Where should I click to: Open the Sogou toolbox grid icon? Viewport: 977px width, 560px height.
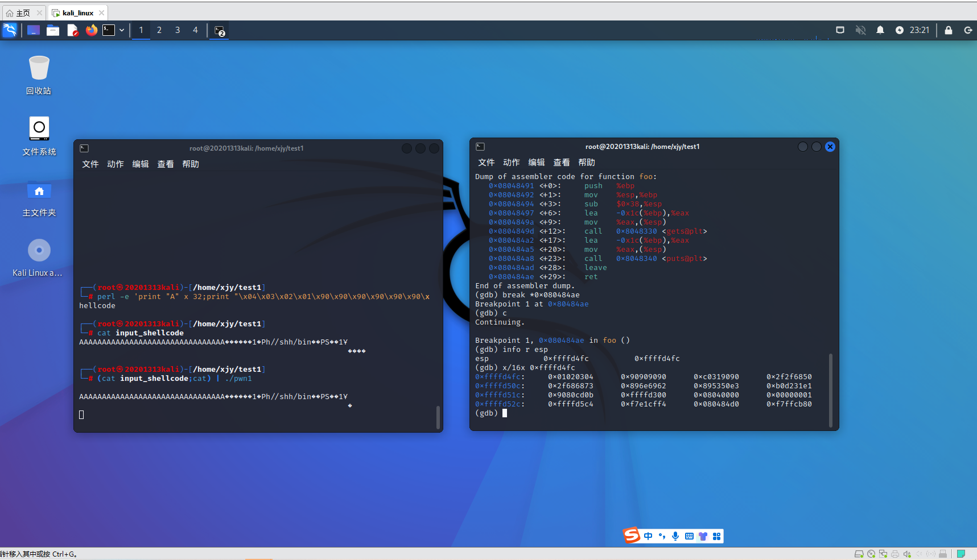pos(717,536)
